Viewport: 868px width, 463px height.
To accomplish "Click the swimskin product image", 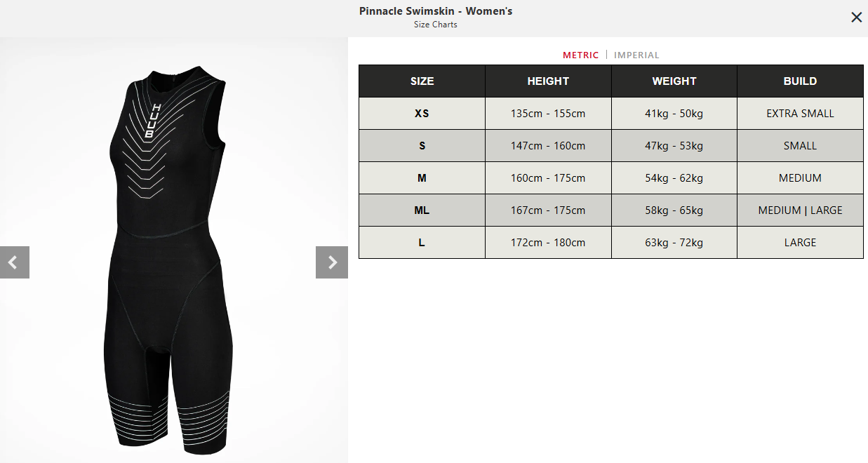I will click(x=173, y=260).
